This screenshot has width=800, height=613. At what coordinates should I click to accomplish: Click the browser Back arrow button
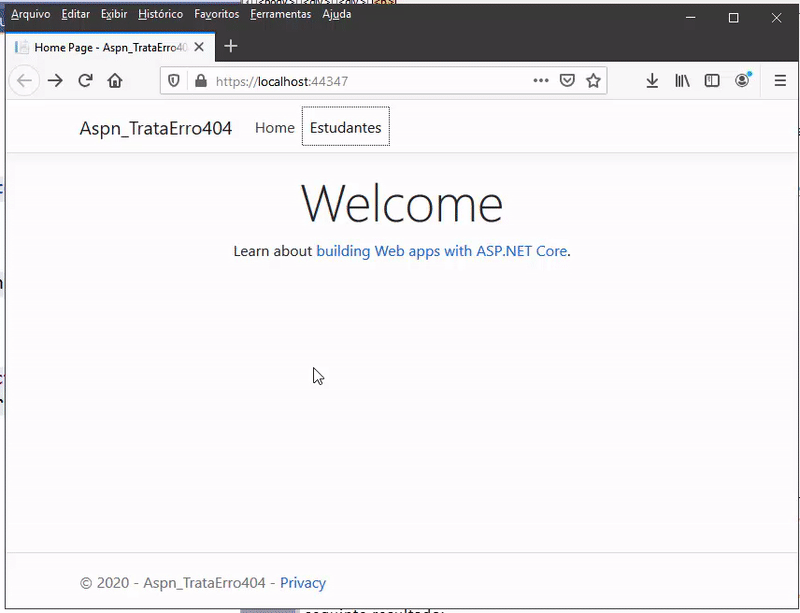pyautogui.click(x=24, y=81)
